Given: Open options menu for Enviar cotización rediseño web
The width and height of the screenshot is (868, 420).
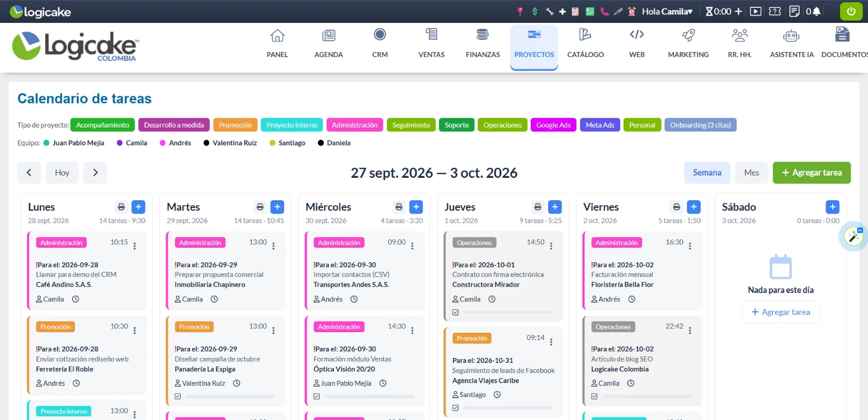Looking at the screenshot, I should coord(135,330).
